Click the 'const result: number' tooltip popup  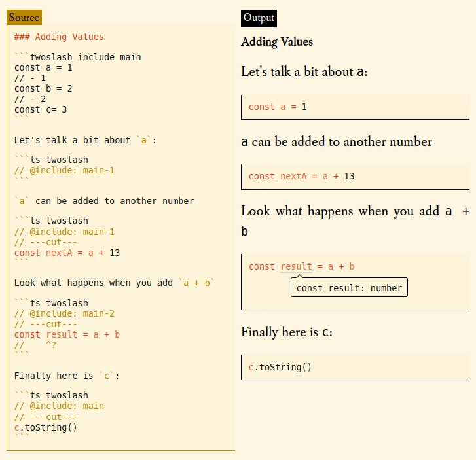coord(349,287)
